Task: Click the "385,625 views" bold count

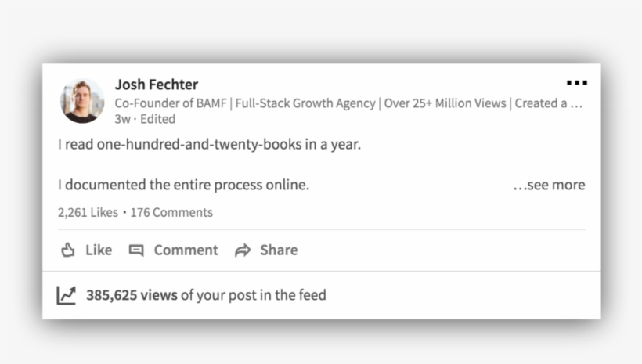Action: pos(132,295)
